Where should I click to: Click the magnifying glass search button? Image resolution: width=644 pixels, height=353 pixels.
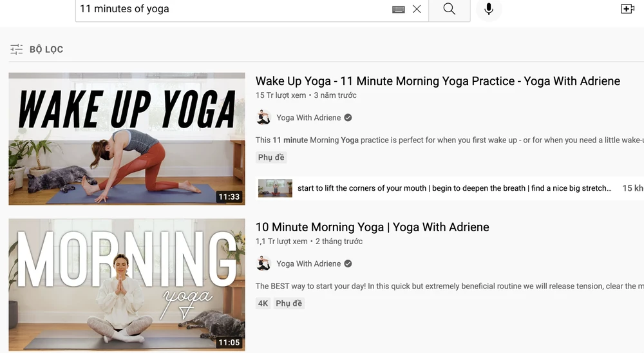450,9
